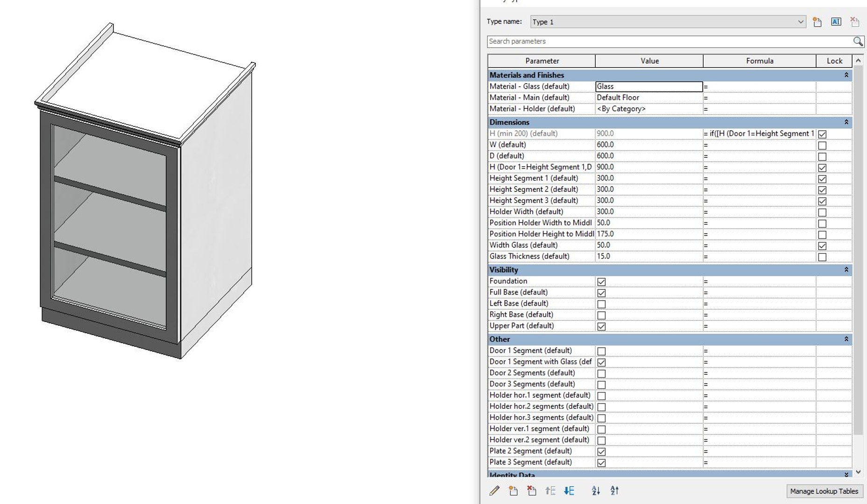
Task: Click the cabinet 3D preview model
Action: click(145, 191)
